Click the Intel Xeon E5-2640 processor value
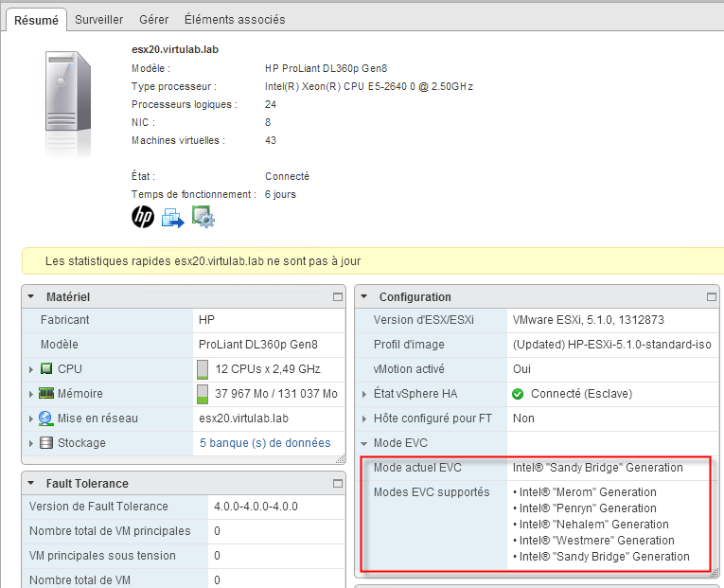 tap(369, 86)
